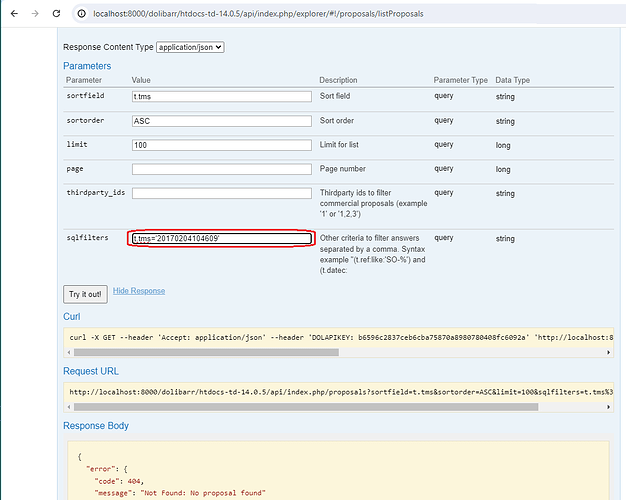The width and height of the screenshot is (626, 500).
Task: Click the error code 404 value
Action: [x=133, y=481]
